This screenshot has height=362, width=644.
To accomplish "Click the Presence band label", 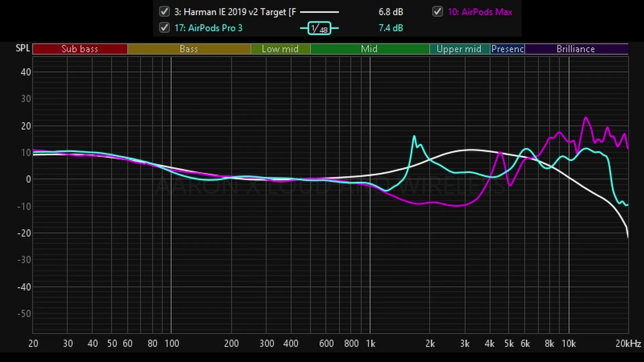I will (507, 49).
